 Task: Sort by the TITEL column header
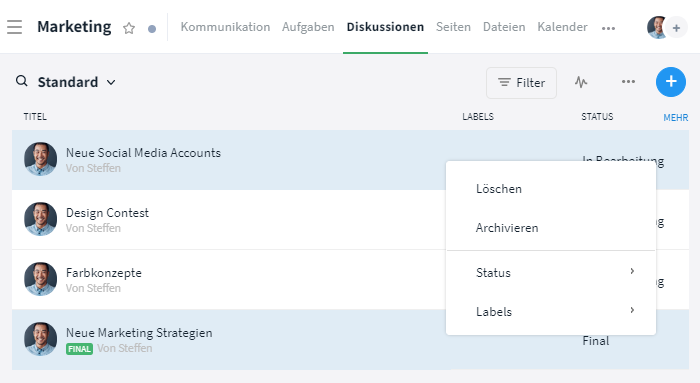coord(35,117)
